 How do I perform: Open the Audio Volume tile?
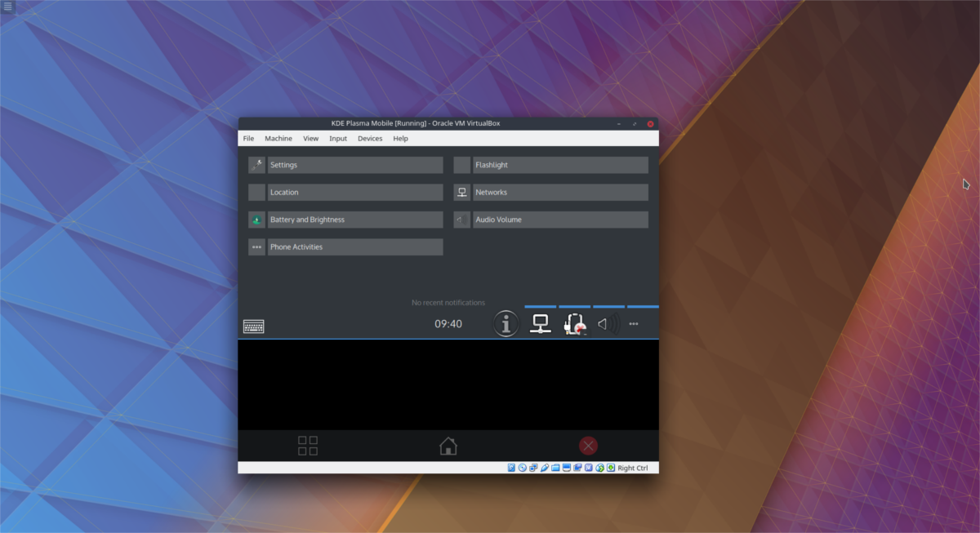click(x=551, y=220)
